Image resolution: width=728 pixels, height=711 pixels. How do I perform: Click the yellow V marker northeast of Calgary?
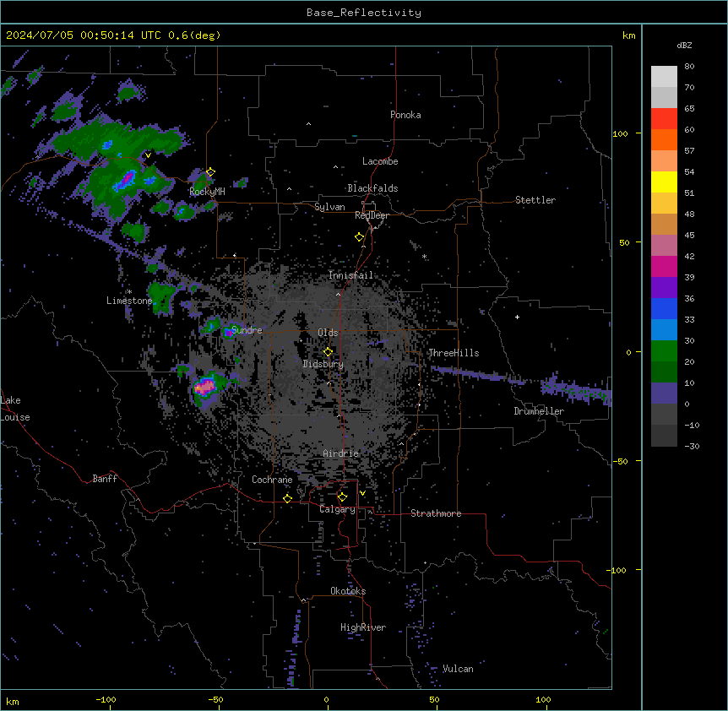pyautogui.click(x=362, y=493)
